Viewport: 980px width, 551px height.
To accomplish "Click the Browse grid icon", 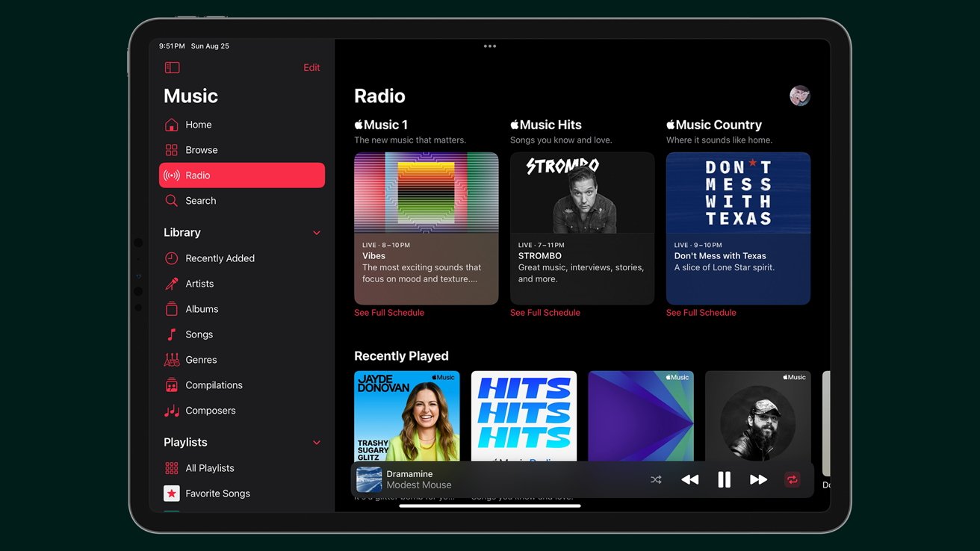I will (x=172, y=150).
